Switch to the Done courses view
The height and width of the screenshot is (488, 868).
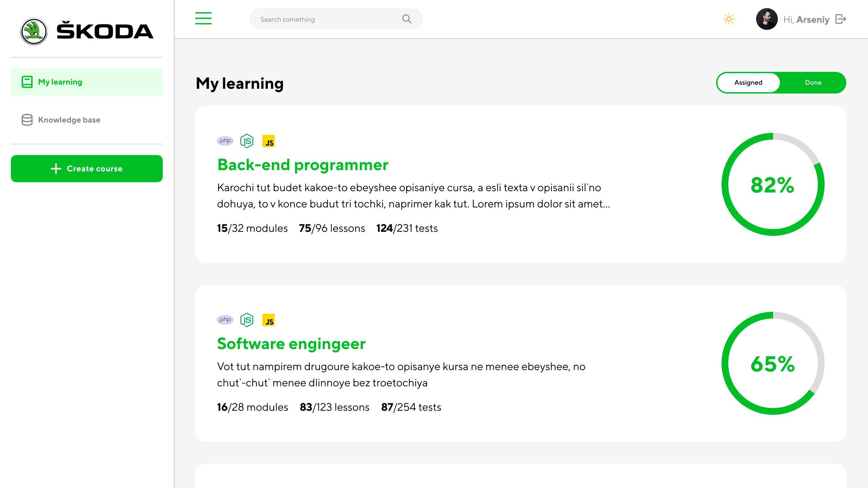[x=813, y=83]
